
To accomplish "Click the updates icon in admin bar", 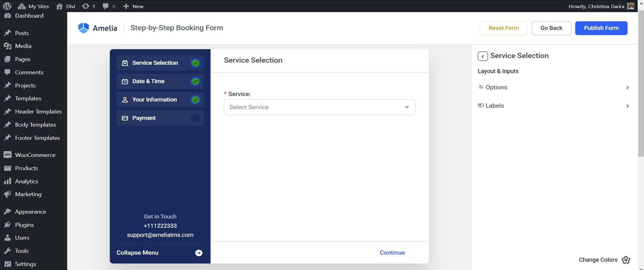I will 86,6.
